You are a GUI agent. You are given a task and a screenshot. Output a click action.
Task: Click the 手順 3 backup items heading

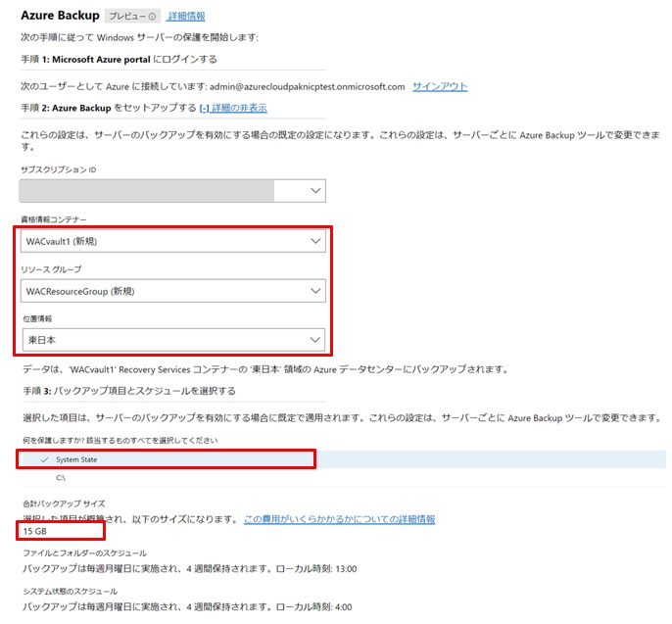click(x=129, y=391)
